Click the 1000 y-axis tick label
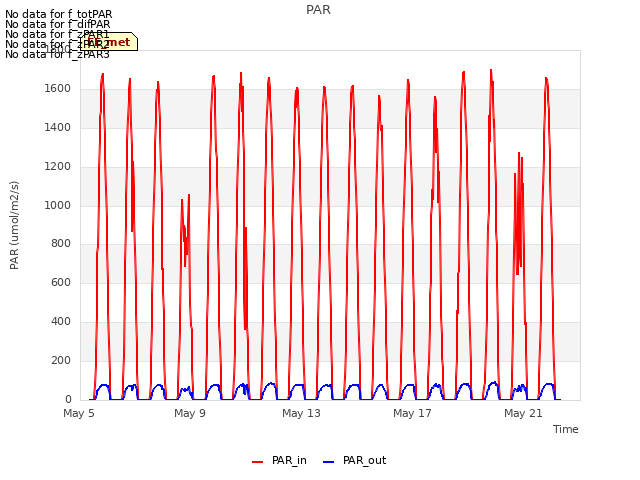The height and width of the screenshot is (480, 640). click(58, 205)
